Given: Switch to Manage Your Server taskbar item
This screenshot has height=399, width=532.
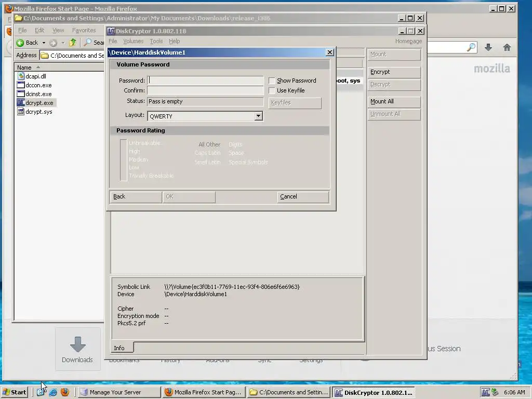Looking at the screenshot, I should pyautogui.click(x=119, y=392).
